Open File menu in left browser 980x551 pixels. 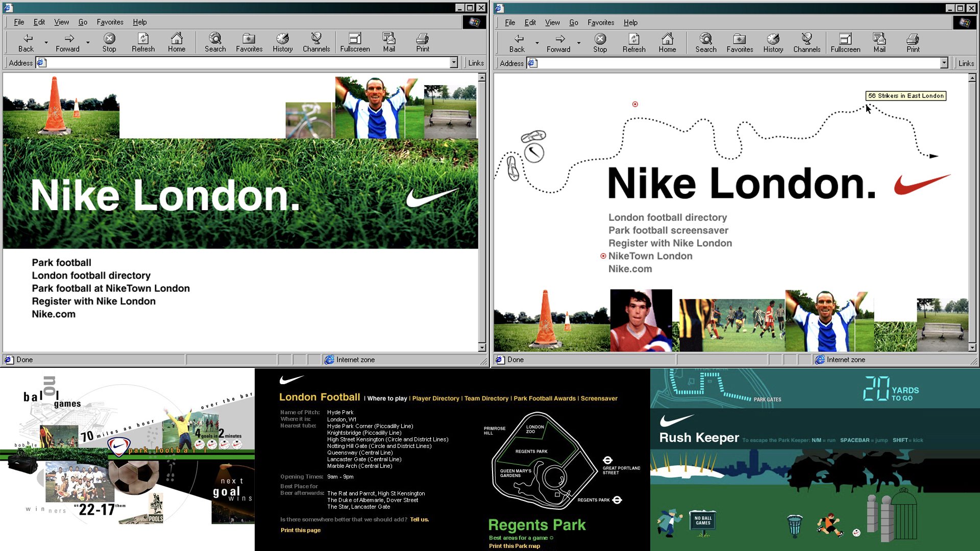(19, 22)
